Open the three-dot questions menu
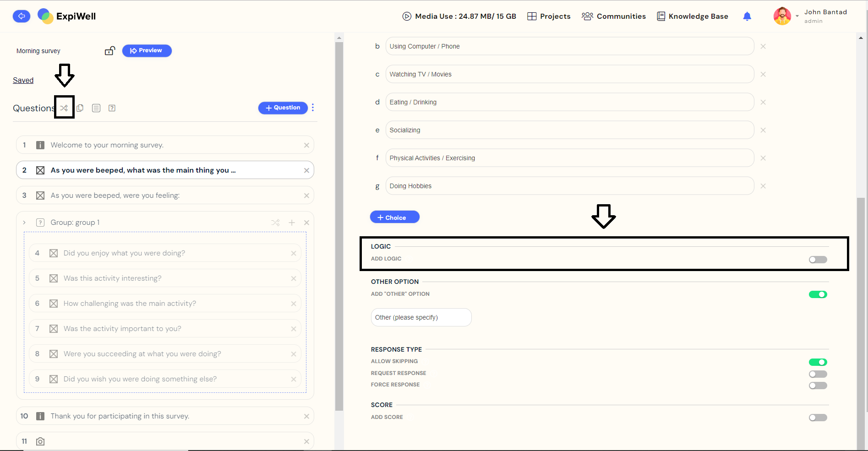Image resolution: width=868 pixels, height=451 pixels. pyautogui.click(x=313, y=108)
